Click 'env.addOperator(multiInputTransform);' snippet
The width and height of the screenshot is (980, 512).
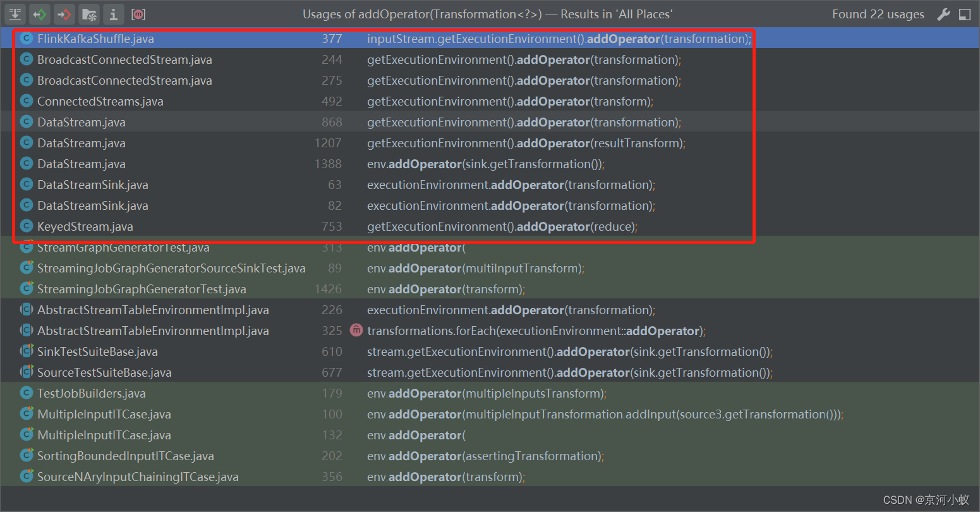[476, 268]
